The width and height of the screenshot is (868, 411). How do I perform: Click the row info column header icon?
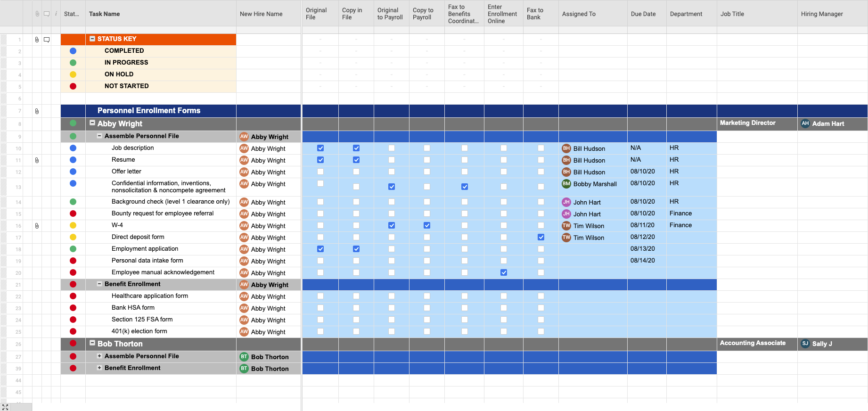coord(56,14)
